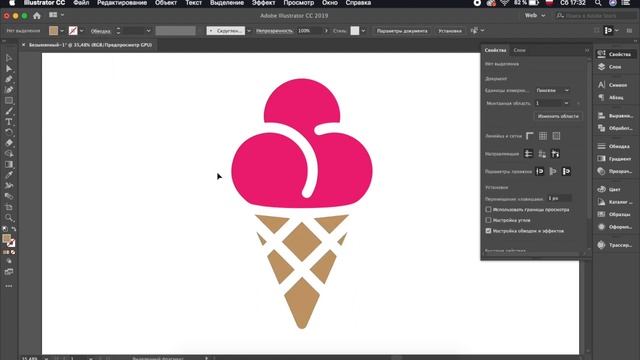Image resolution: width=640 pixels, height=360 pixels.
Task: Click the Параметры документа button
Action: pyautogui.click(x=402, y=31)
